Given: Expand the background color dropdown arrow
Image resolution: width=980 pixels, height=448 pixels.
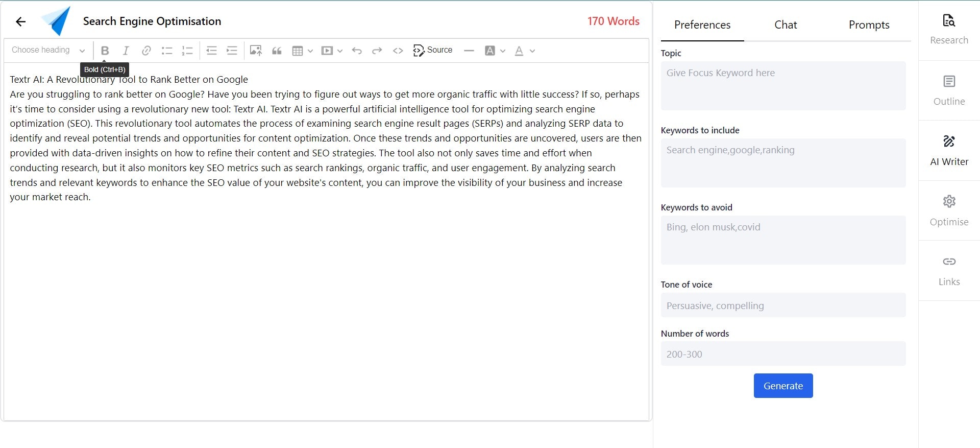Looking at the screenshot, I should click(x=503, y=51).
